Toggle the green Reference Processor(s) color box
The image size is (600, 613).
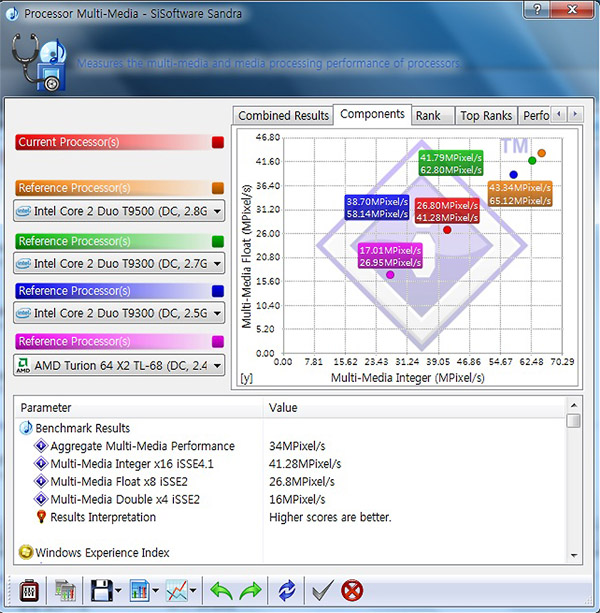click(x=218, y=241)
